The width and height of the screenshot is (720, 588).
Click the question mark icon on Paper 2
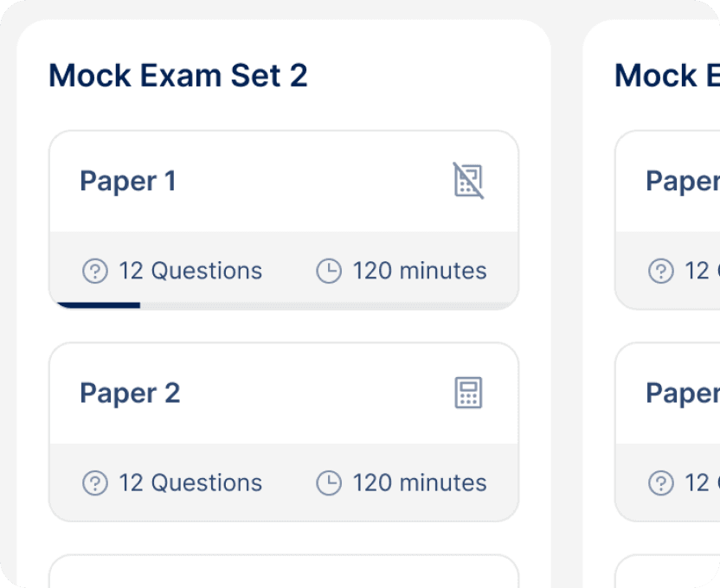(93, 483)
